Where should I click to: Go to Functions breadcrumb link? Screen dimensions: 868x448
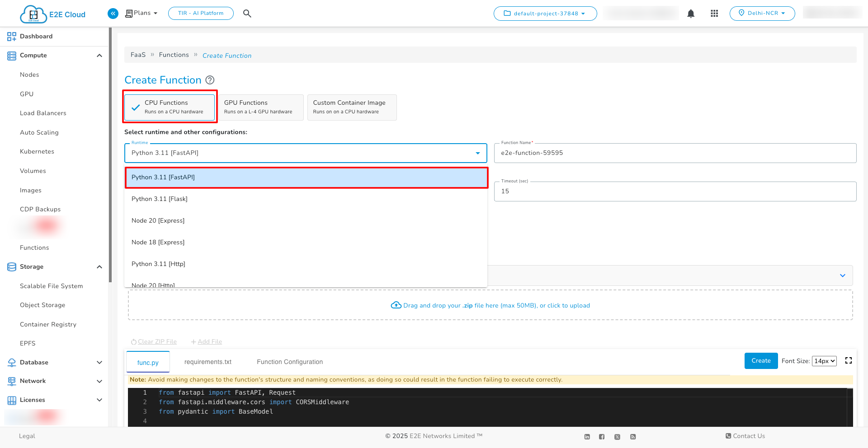(174, 55)
